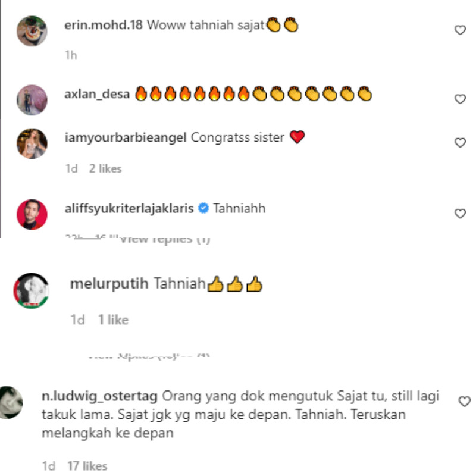This screenshot has height=476, width=476.
Task: Tap heart on iamyourbarbieangel's comment
Action: click(x=460, y=142)
